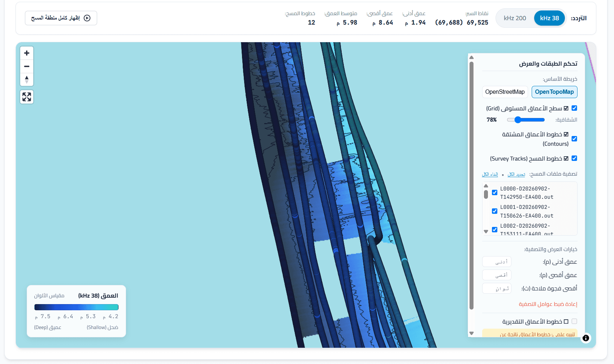Viewport: 614px width, 364px height.
Task: Uncheck file L0002-D20260902-T153111-EA400.out
Action: coord(494,230)
